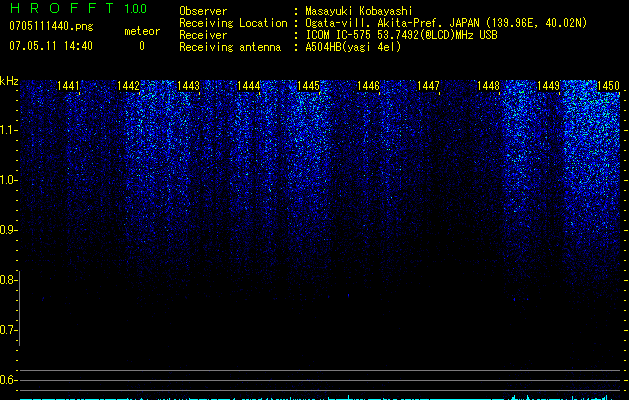629x400 pixels.
Task: Click the Observer label
Action: [203, 11]
